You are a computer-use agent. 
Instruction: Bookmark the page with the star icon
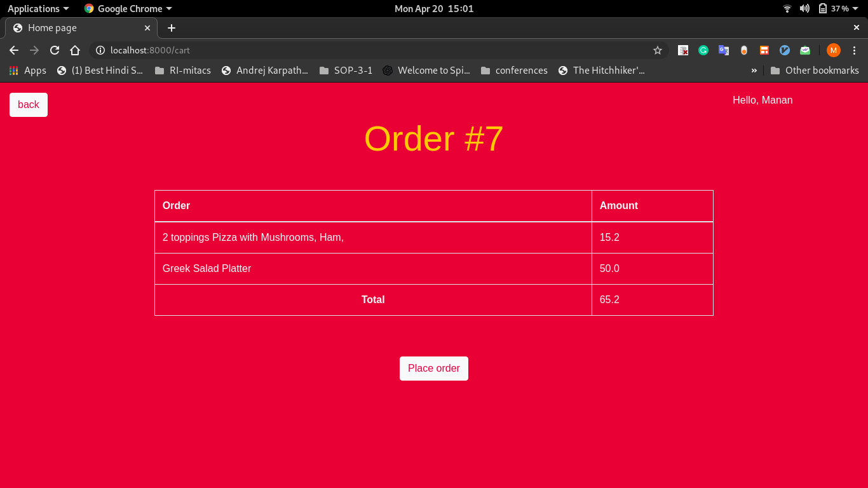658,50
